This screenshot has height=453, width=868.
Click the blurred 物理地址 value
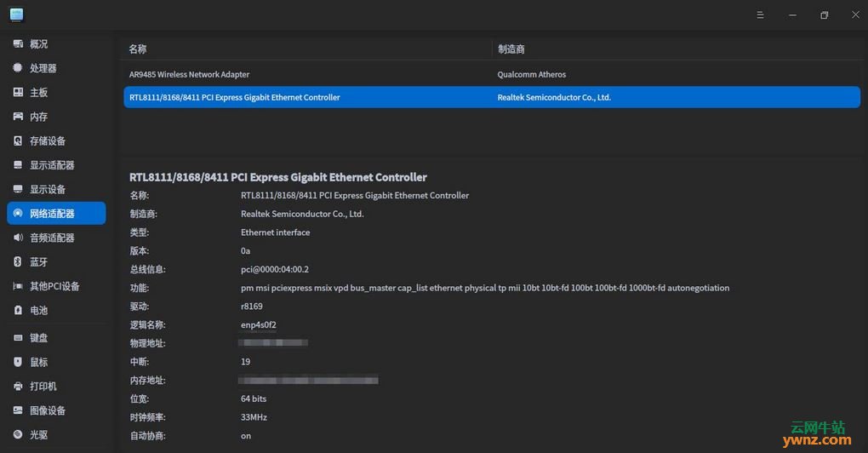(x=273, y=343)
